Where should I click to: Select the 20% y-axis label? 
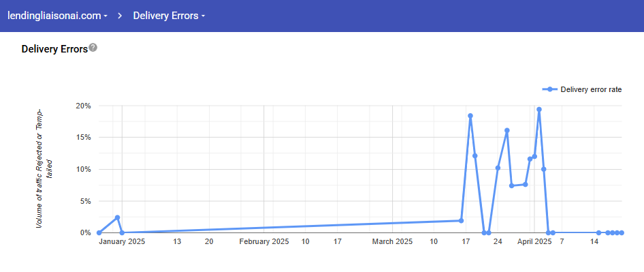[x=83, y=106]
